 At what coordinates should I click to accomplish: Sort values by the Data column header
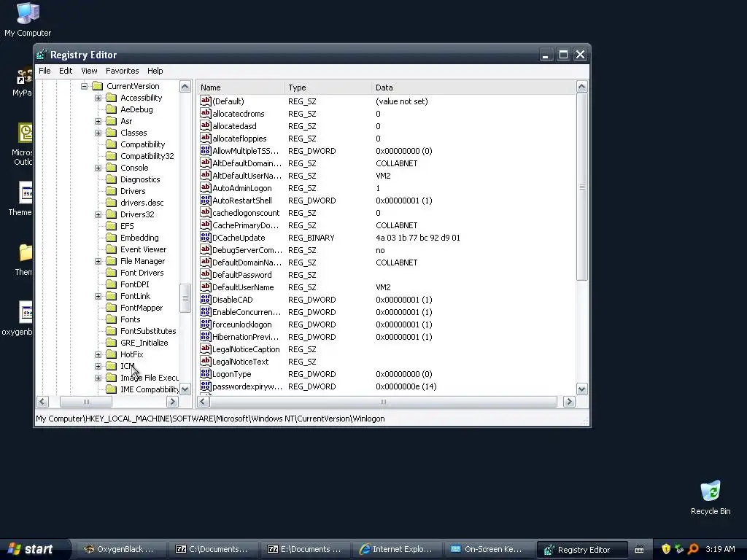(x=473, y=87)
